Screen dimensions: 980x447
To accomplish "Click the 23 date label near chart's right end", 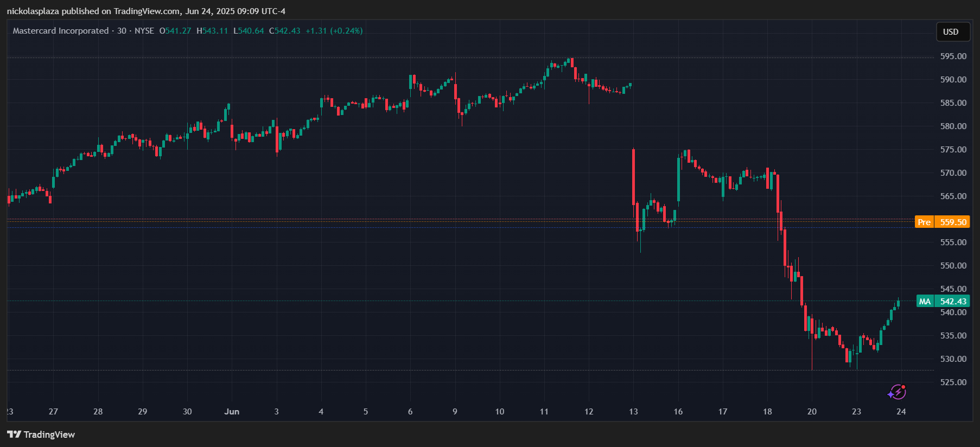I will pos(856,412).
